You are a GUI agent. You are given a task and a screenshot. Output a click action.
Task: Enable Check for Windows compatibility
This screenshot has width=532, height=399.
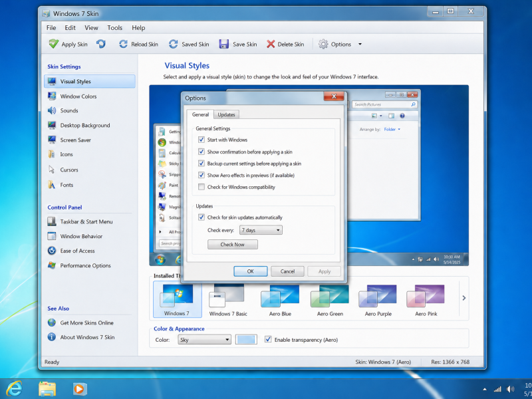click(x=201, y=187)
